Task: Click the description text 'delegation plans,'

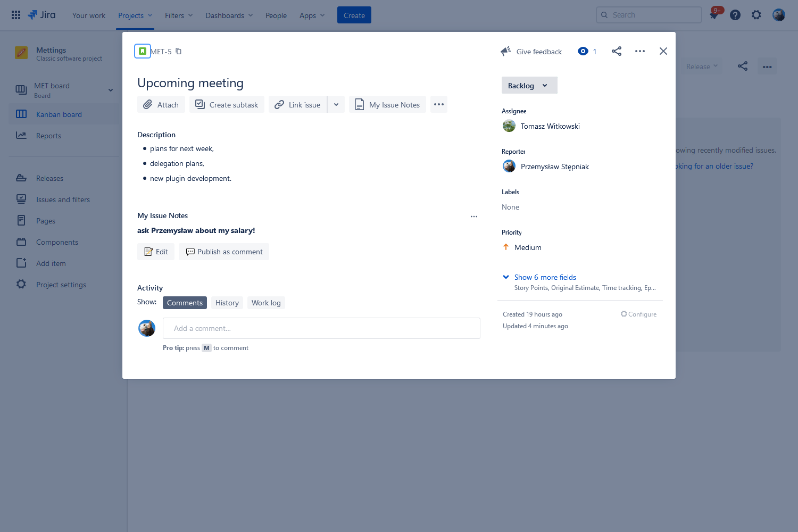Action: coord(177,163)
